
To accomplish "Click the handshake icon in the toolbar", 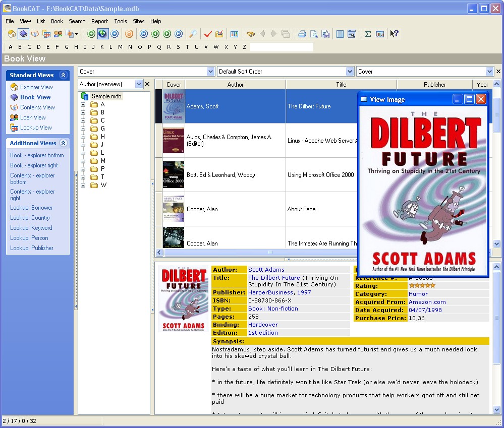I will click(251, 34).
